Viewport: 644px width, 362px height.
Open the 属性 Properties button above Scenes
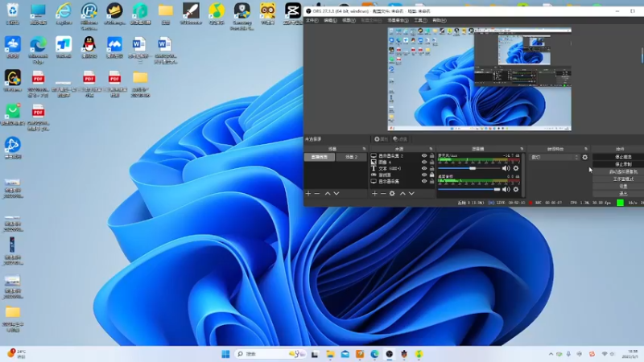(x=381, y=139)
